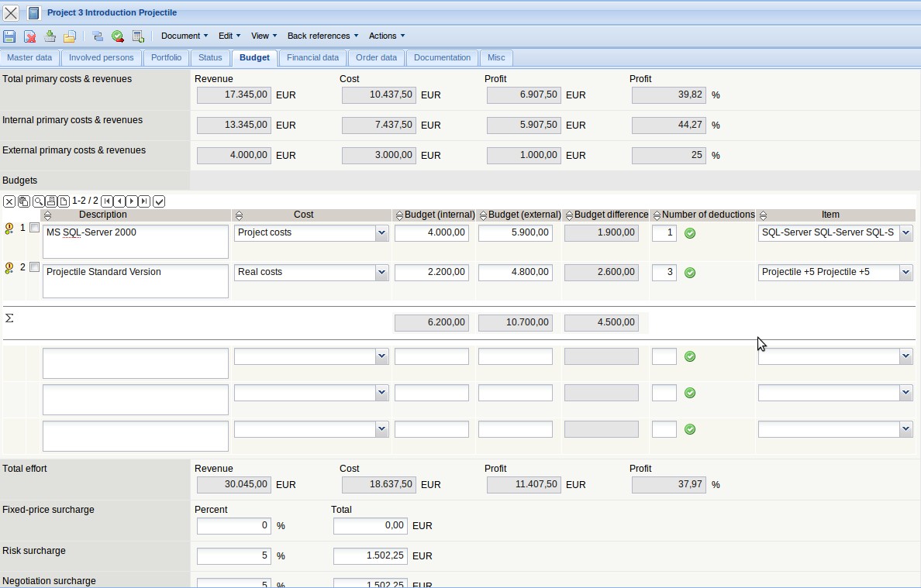This screenshot has width=921, height=588.
Task: Switch to the Financial data tab
Action: (x=312, y=58)
